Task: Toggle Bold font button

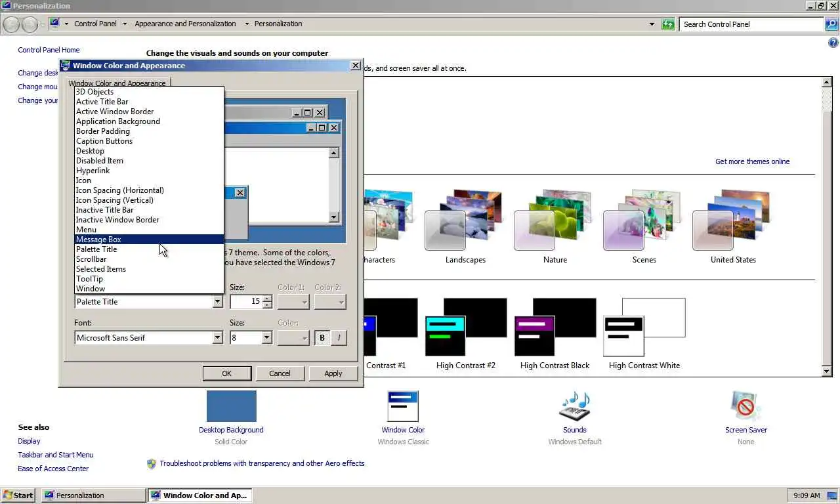Action: coord(322,337)
